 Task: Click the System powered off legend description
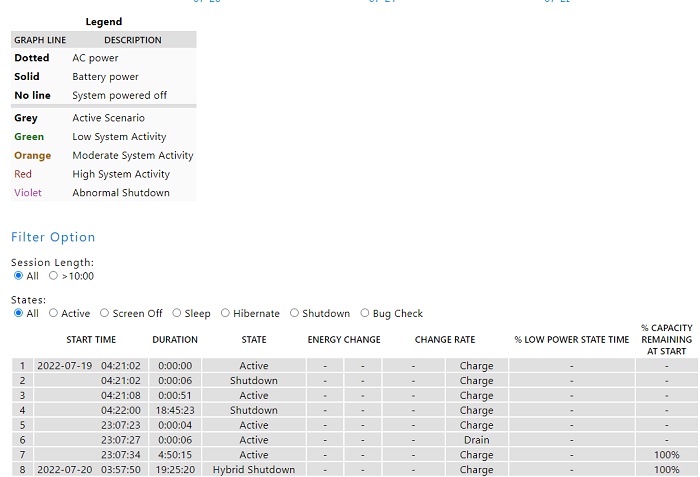click(x=120, y=96)
